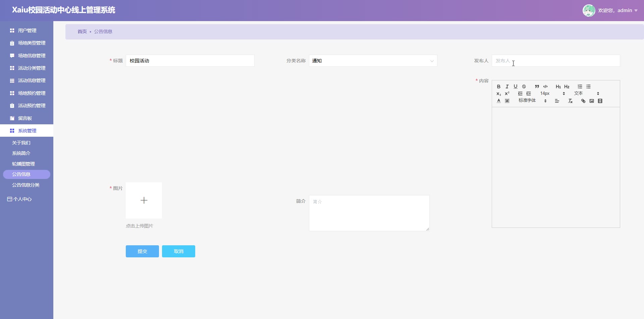This screenshot has height=319, width=644.
Task: Collapse the 系统管理 sidebar menu
Action: point(26,131)
